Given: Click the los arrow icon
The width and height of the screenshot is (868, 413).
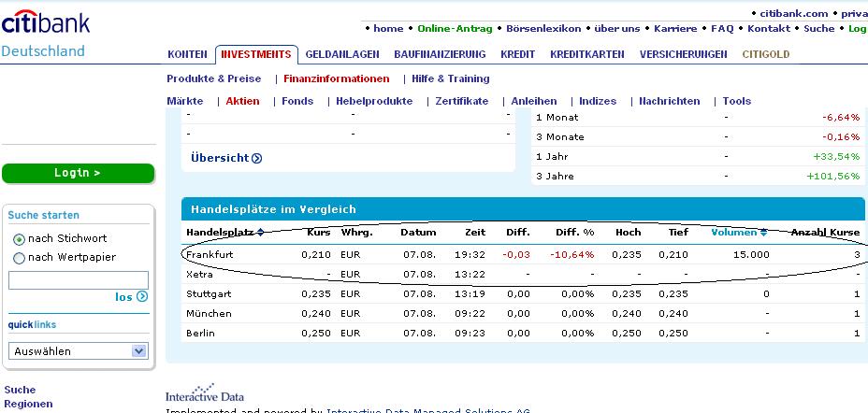Looking at the screenshot, I should point(142,296).
